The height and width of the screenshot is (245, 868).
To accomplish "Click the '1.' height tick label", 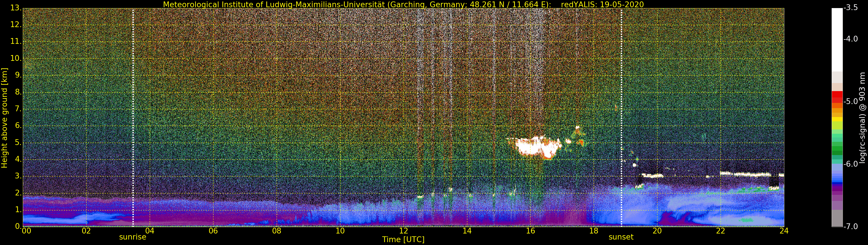I will [18, 210].
